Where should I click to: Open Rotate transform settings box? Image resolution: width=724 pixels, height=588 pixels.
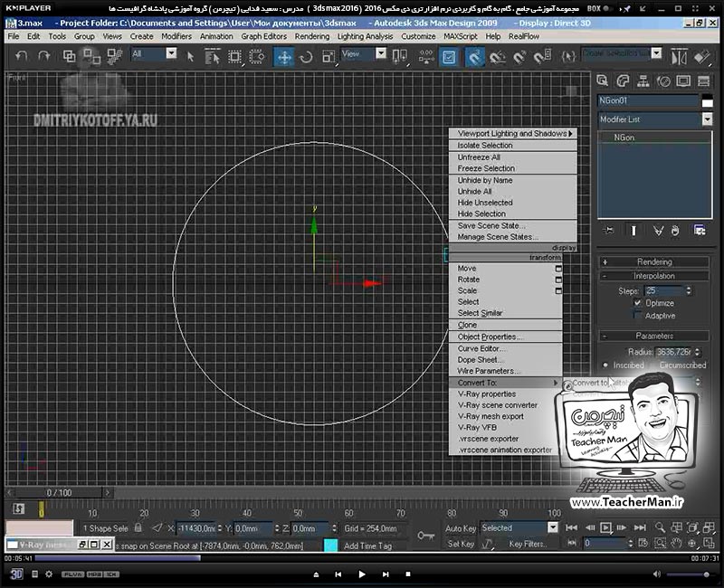[x=558, y=280]
